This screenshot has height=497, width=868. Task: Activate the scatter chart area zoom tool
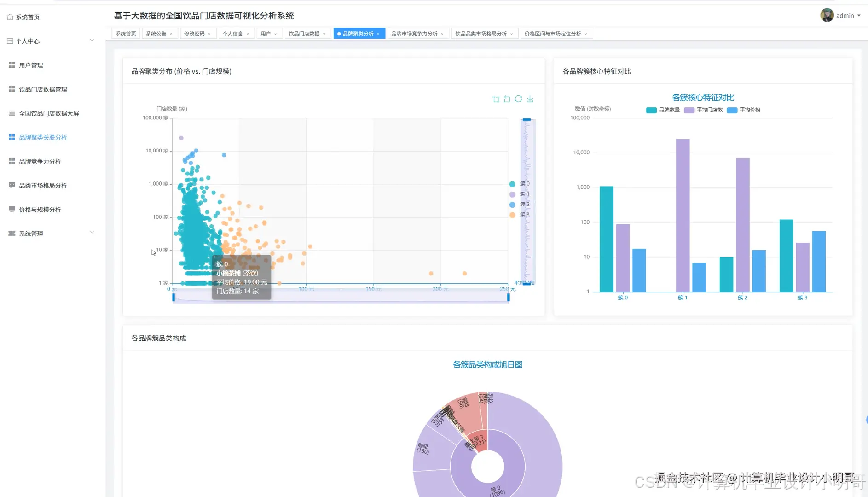click(496, 99)
